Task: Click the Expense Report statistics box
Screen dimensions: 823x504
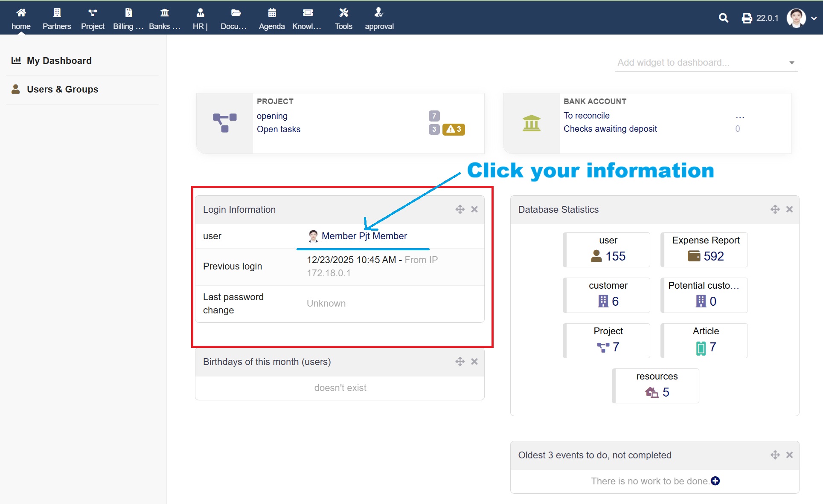Action: coord(704,250)
